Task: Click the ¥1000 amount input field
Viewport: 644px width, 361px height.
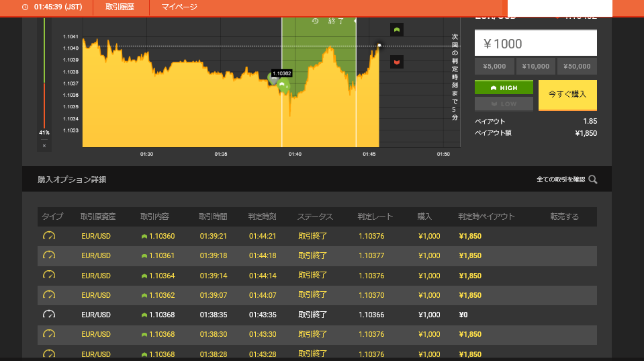Action: [x=535, y=44]
